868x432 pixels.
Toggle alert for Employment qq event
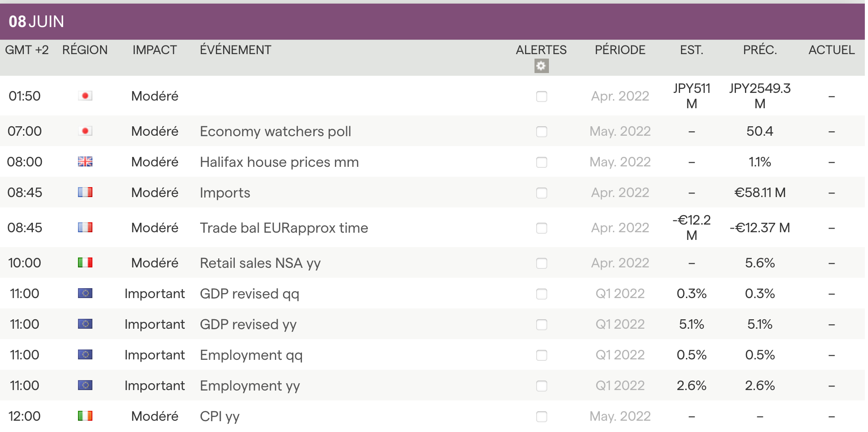point(541,355)
